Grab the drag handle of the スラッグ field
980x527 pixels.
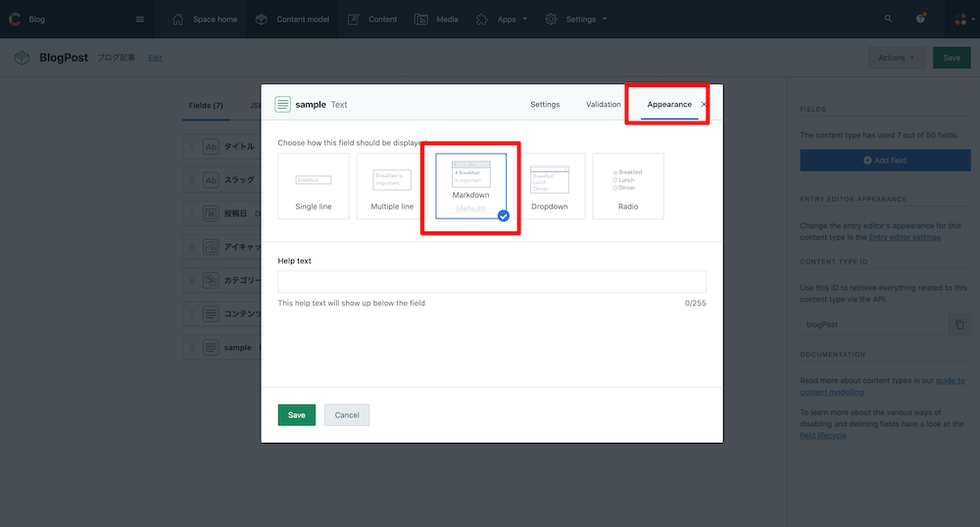[x=192, y=180]
